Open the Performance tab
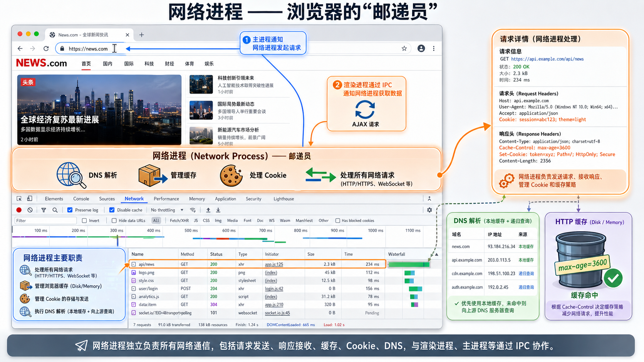The image size is (644, 362). pos(166,199)
